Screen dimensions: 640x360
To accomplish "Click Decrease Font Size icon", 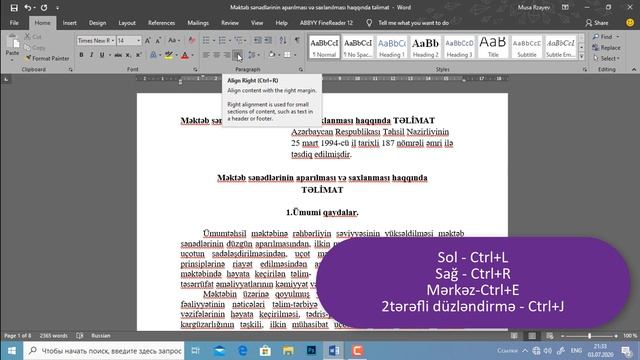I will pos(158,40).
